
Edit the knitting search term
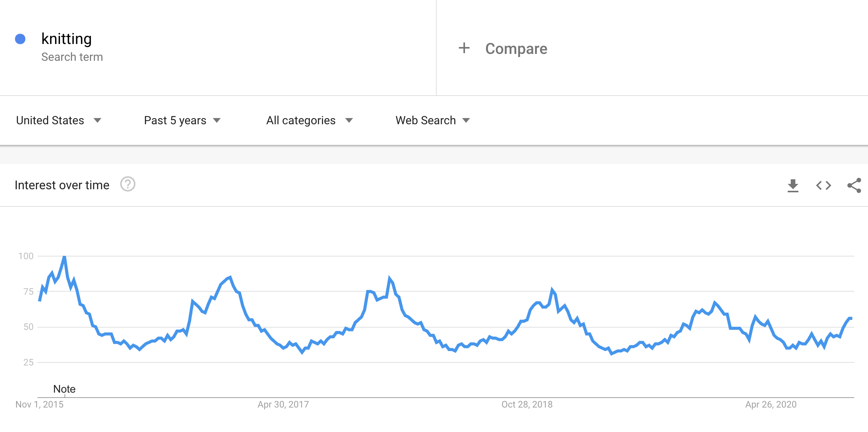[x=67, y=39]
